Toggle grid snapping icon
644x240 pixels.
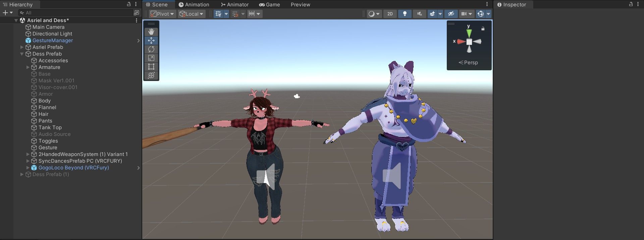point(235,14)
